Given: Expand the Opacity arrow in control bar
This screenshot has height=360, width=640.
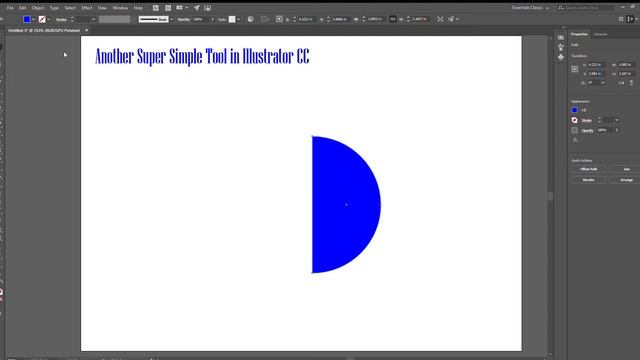Looking at the screenshot, I should (x=212, y=19).
